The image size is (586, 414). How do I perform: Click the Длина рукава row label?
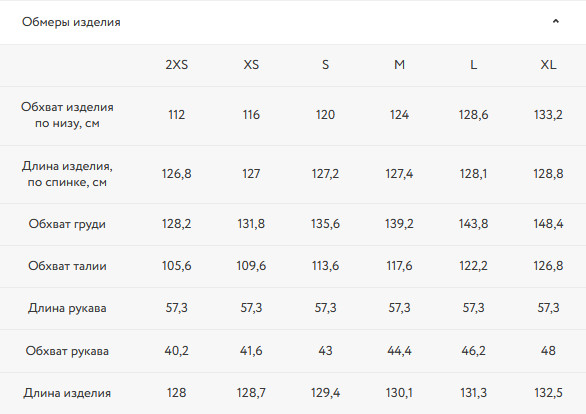pyautogui.click(x=67, y=308)
